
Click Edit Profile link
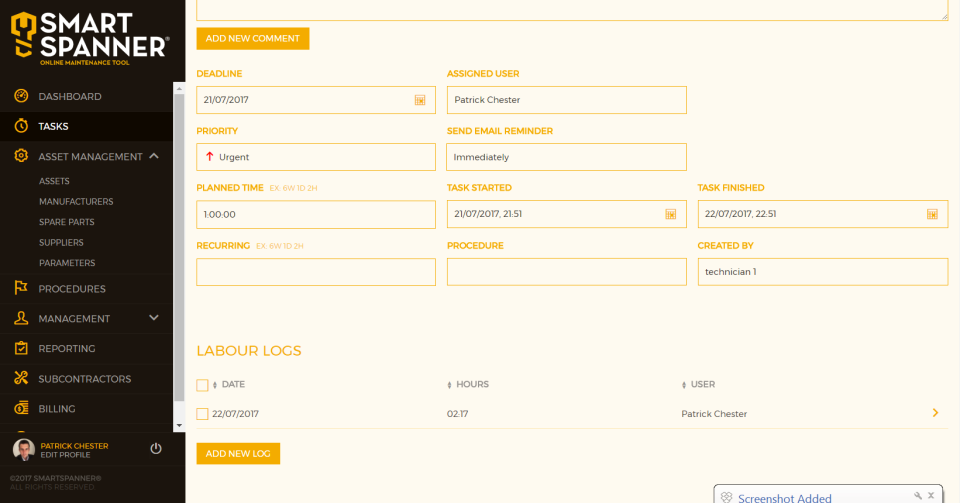click(x=65, y=455)
